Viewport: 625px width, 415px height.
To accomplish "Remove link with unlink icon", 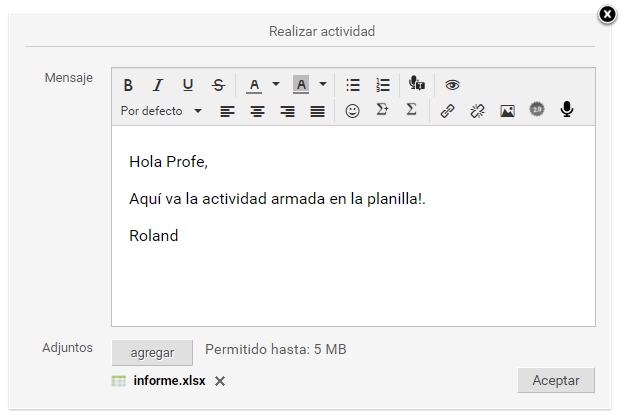I will coord(477,111).
